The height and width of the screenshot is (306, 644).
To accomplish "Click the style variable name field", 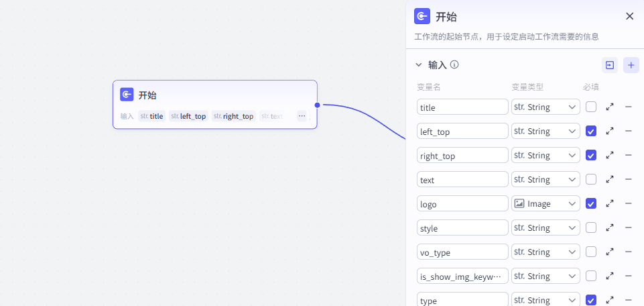I will pyautogui.click(x=462, y=227).
